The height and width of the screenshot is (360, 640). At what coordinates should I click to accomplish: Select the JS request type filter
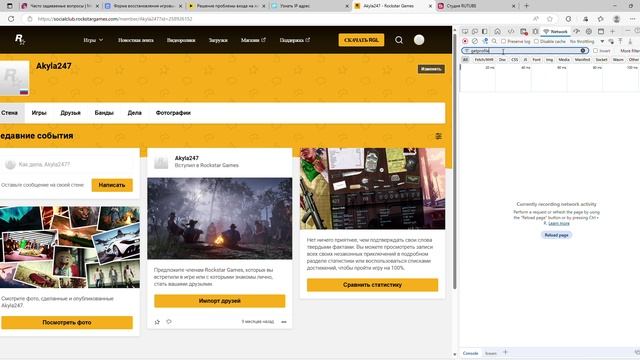point(525,60)
